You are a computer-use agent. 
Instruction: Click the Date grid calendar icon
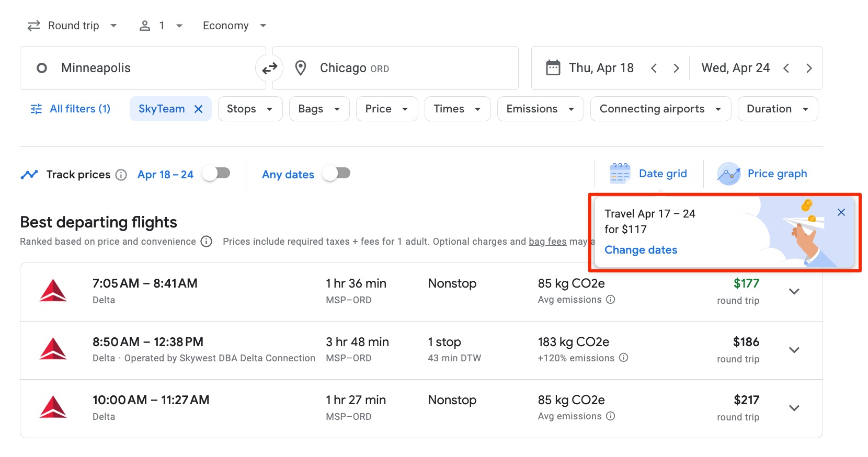pyautogui.click(x=620, y=174)
